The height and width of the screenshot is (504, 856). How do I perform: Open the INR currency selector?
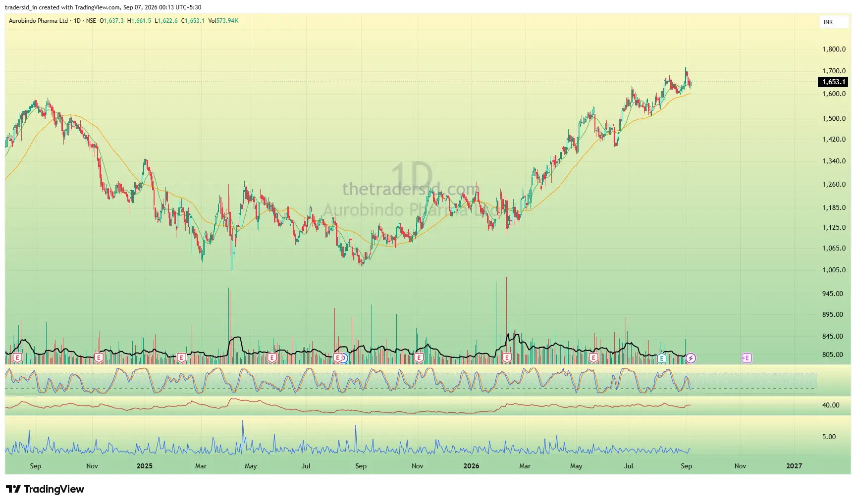(x=833, y=22)
